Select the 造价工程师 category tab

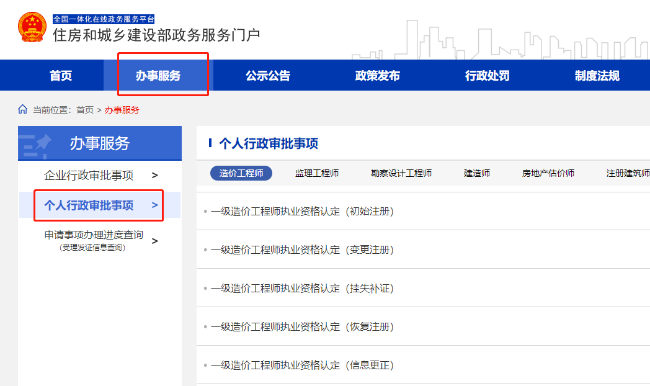point(241,173)
